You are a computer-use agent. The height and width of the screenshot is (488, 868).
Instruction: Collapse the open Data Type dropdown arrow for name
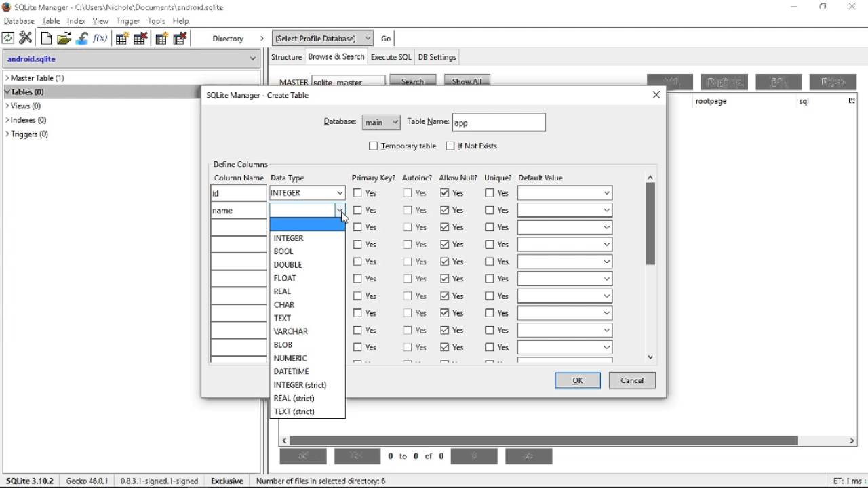[340, 210]
